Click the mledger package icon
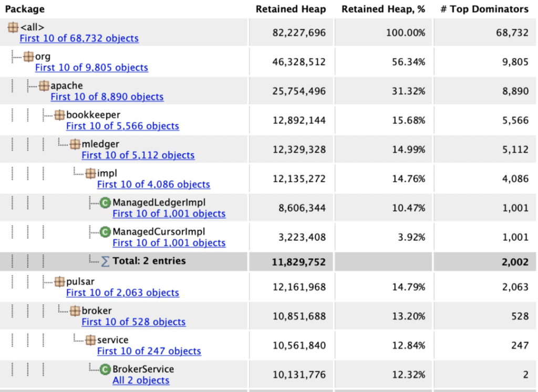This screenshot has width=538, height=392. click(75, 144)
